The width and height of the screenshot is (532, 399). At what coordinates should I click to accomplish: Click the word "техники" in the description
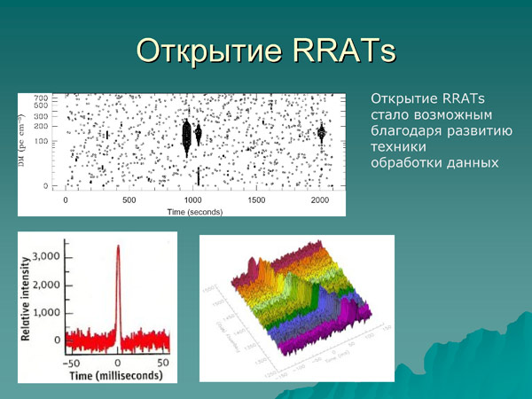[398, 146]
